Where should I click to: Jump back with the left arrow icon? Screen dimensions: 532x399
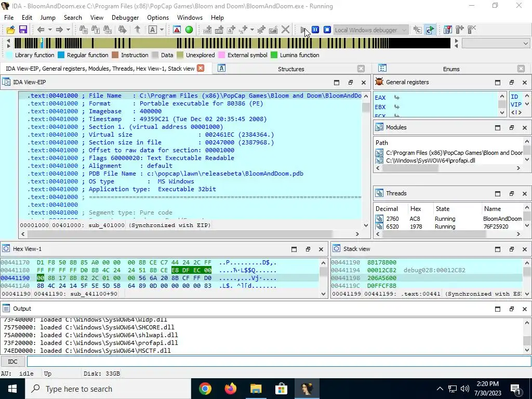tap(41, 30)
